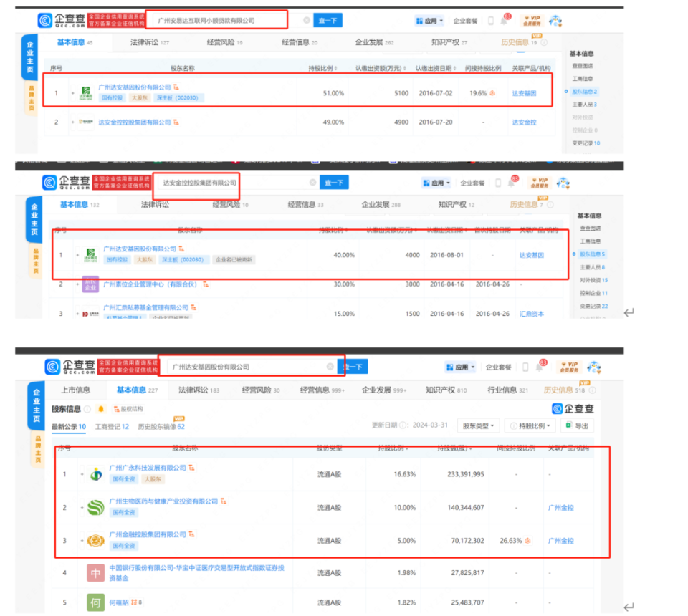Jump to 股东信息 2 in side navigation
The width and height of the screenshot is (688, 616).
584,92
